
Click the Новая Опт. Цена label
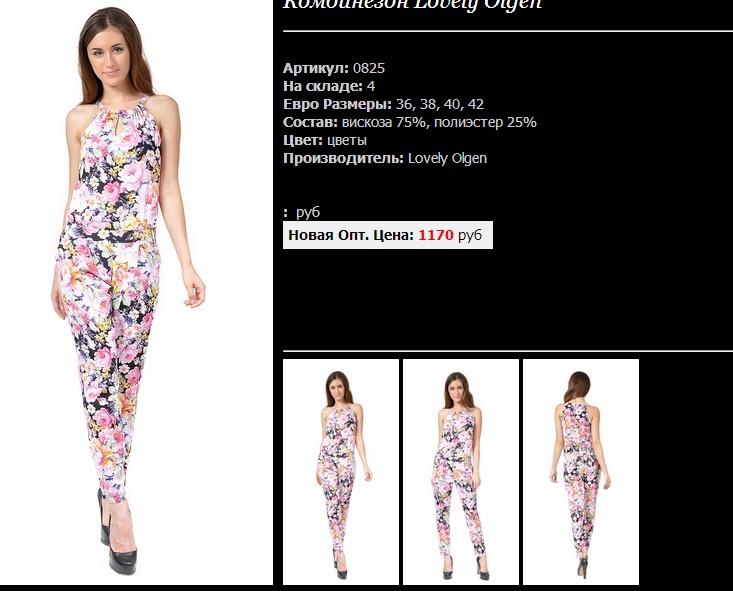coord(351,235)
